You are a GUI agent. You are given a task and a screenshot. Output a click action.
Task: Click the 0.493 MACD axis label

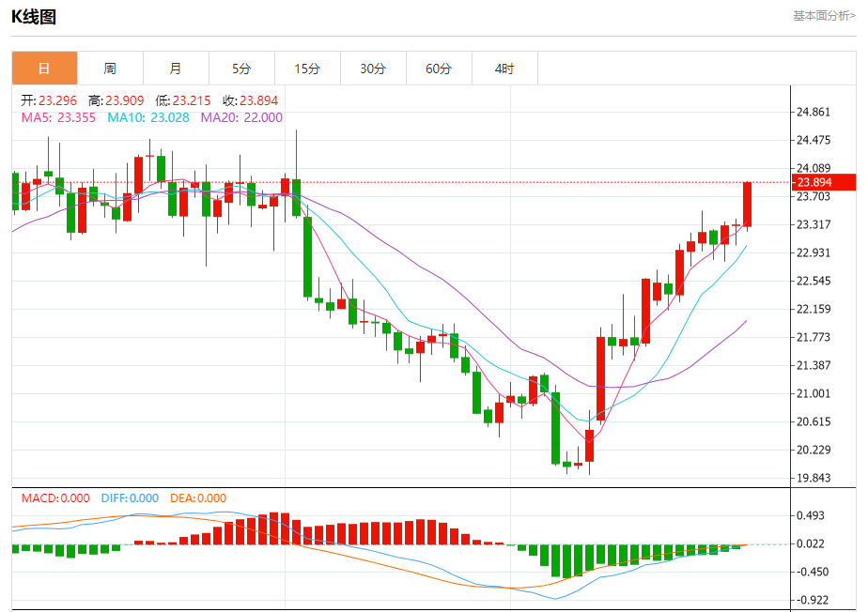[x=811, y=515]
